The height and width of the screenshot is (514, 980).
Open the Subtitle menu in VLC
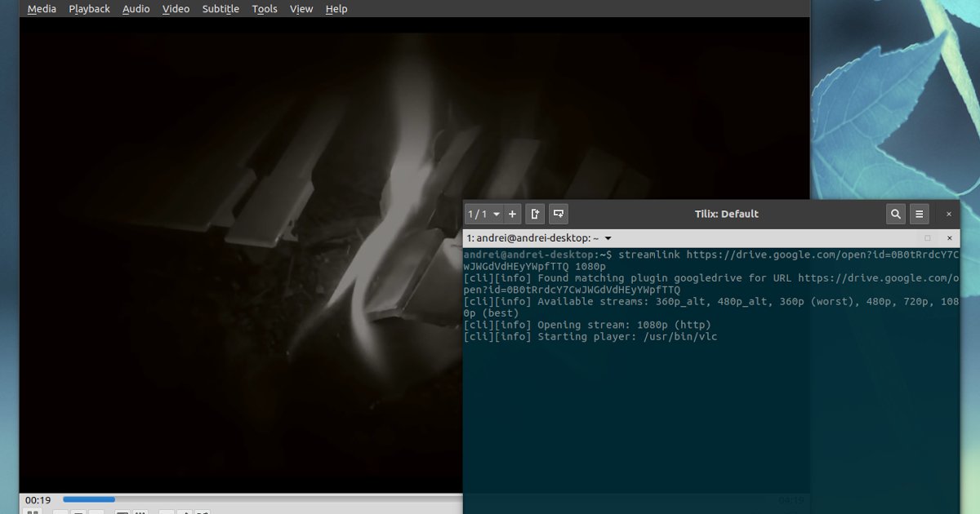click(x=220, y=9)
